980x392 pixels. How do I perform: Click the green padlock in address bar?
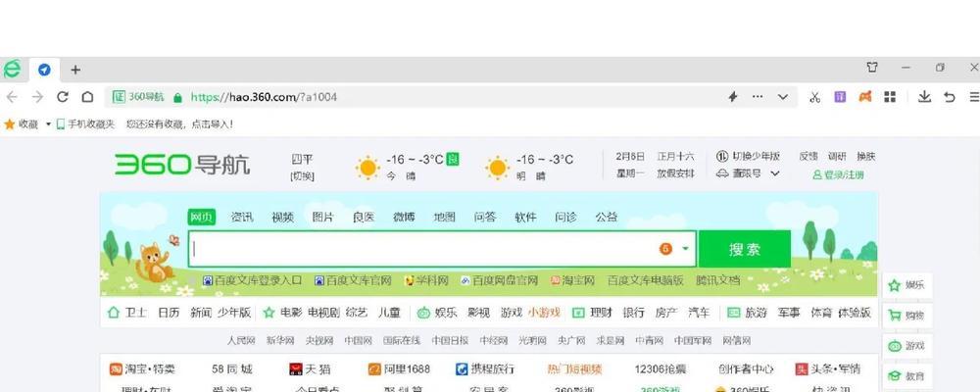click(177, 97)
